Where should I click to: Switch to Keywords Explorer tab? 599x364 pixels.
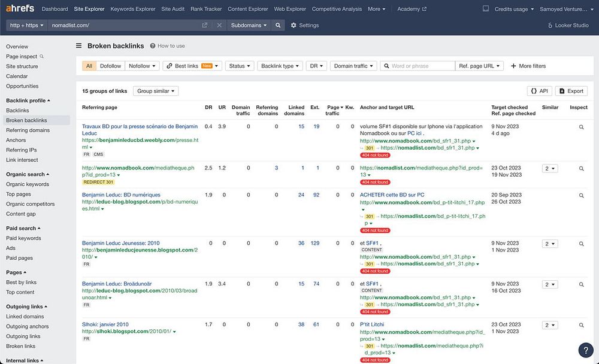(132, 9)
